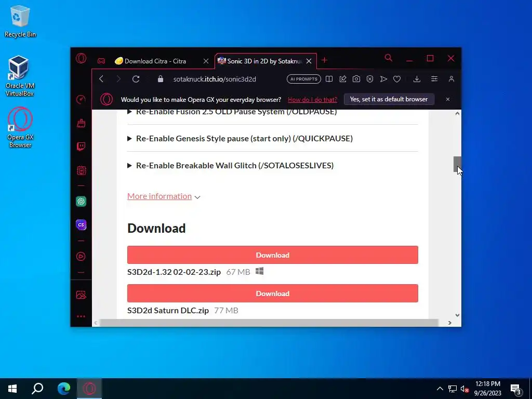Image resolution: width=532 pixels, height=399 pixels.
Task: Open the How do I do that link
Action: coord(312,100)
